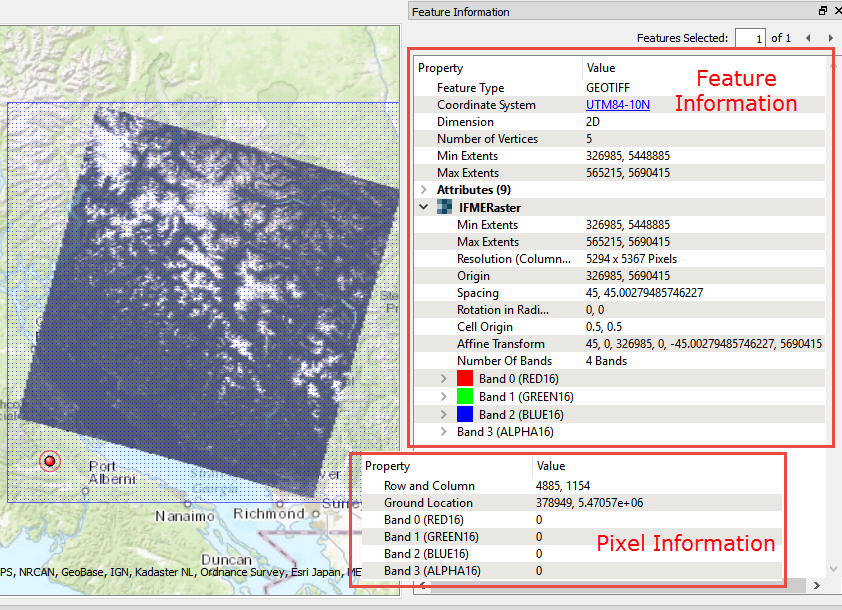Float the Feature Information panel

(x=822, y=12)
